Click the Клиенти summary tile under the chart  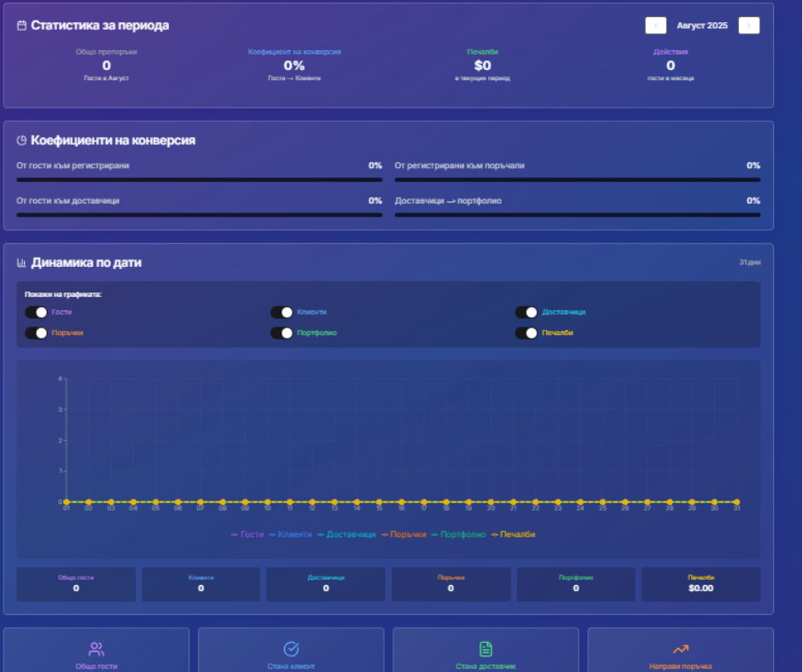pyautogui.click(x=201, y=584)
